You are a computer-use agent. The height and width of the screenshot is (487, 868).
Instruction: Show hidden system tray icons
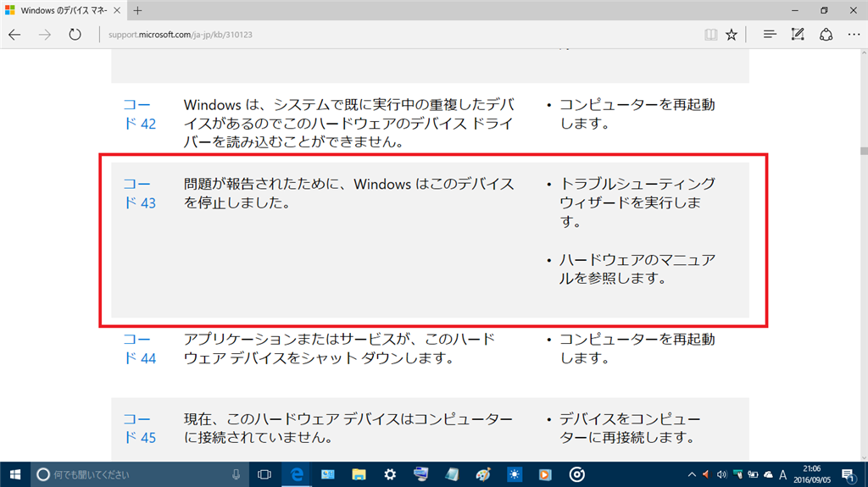(x=692, y=474)
